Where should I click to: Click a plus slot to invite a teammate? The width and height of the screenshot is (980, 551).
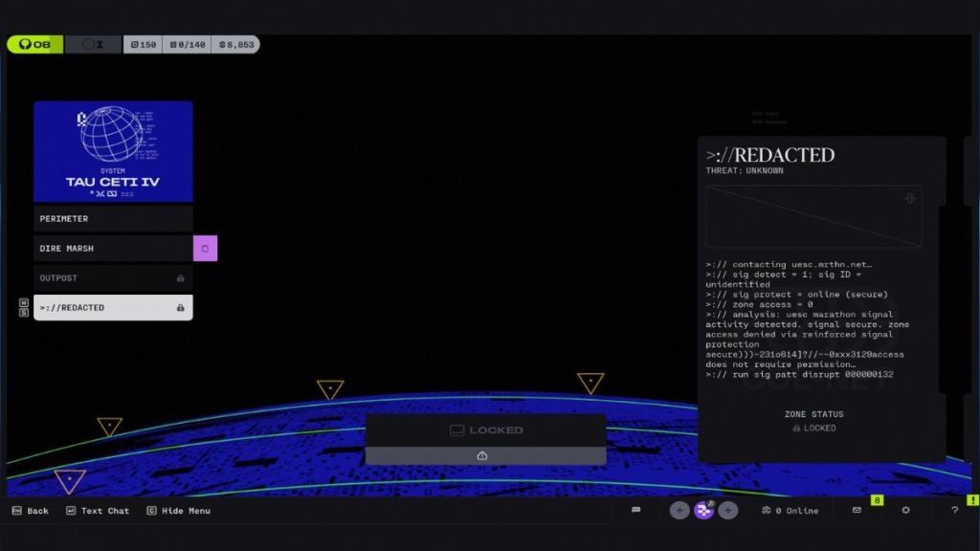coord(679,510)
